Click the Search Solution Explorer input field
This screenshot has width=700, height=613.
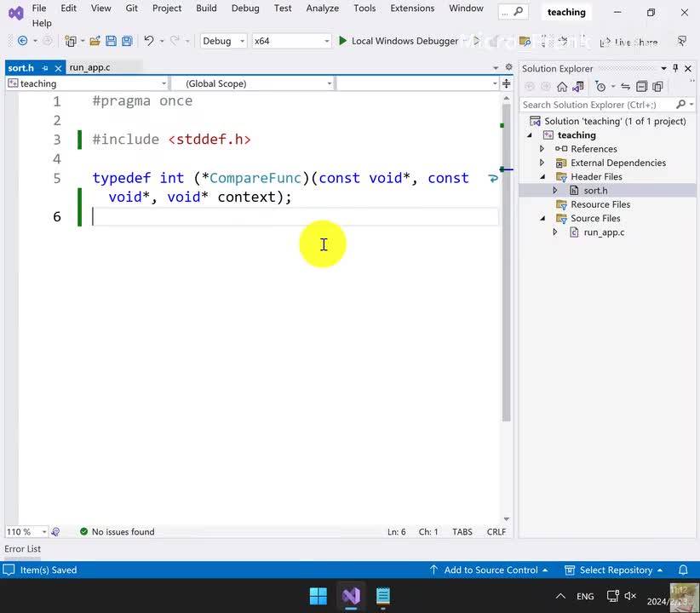[597, 105]
